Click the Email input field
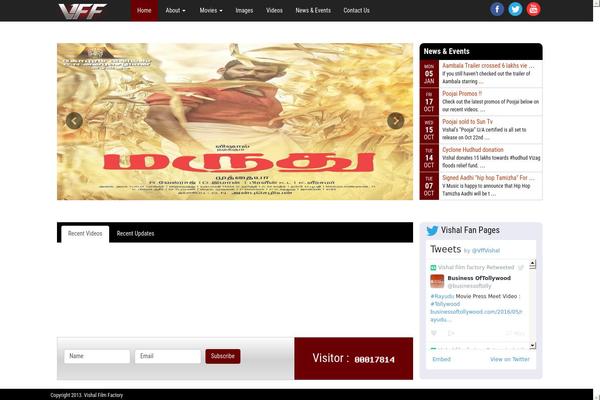Image resolution: width=600 pixels, height=400 pixels. tap(168, 356)
